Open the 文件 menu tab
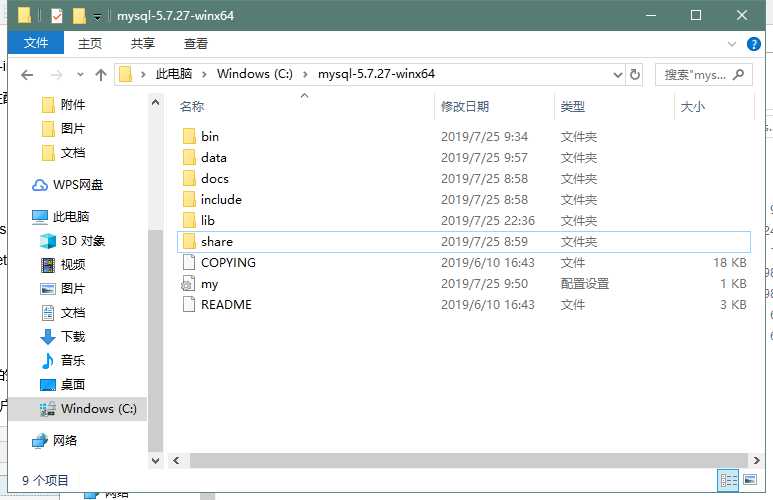 (36, 43)
